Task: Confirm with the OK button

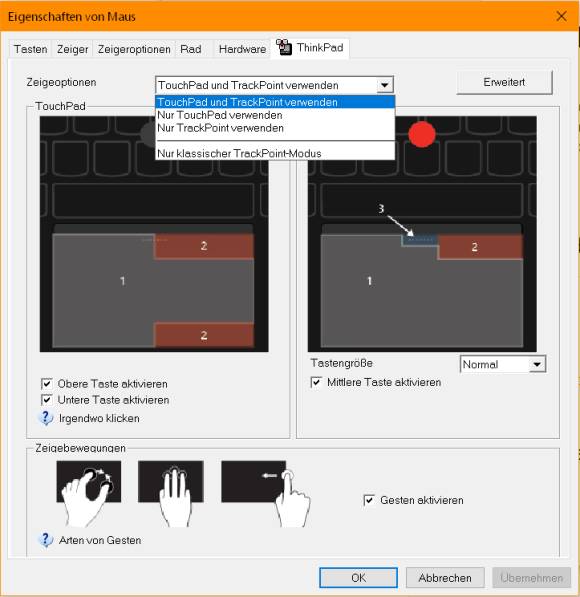Action: coord(358,578)
